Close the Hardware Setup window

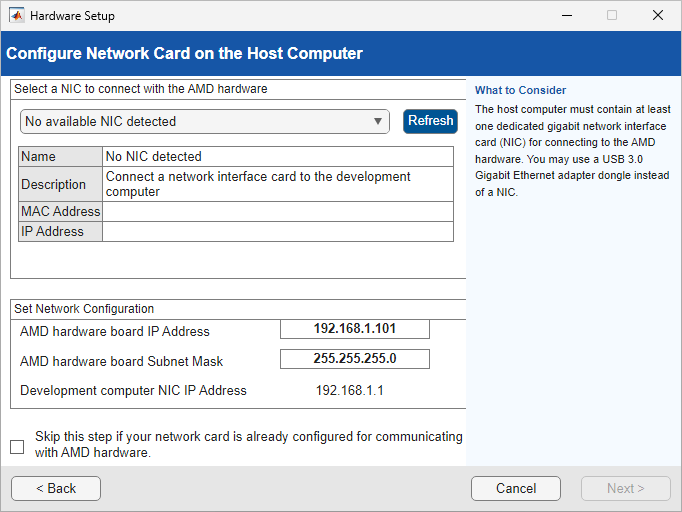pos(658,16)
